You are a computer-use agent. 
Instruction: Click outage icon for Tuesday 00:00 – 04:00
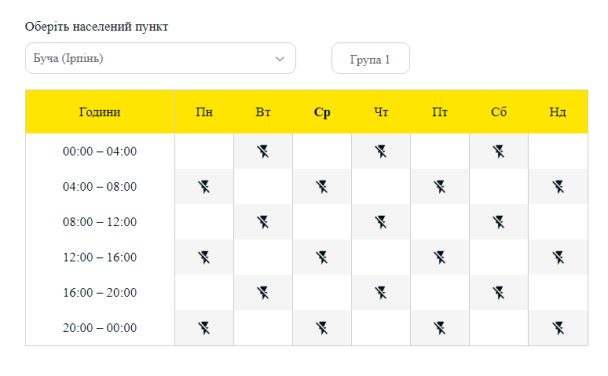point(263,151)
